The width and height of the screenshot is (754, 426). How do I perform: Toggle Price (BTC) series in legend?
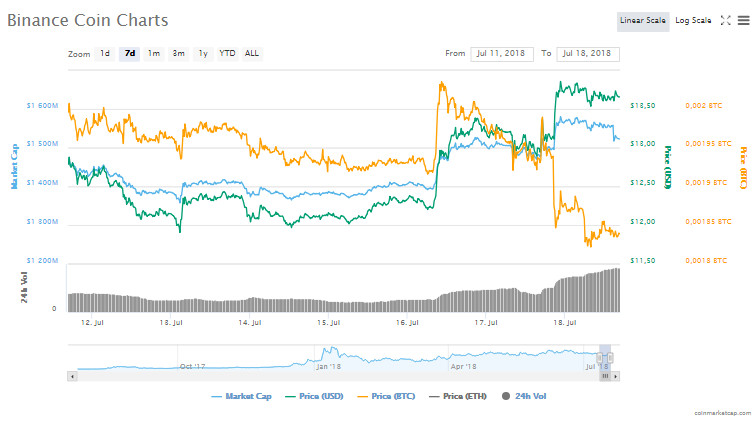click(386, 396)
